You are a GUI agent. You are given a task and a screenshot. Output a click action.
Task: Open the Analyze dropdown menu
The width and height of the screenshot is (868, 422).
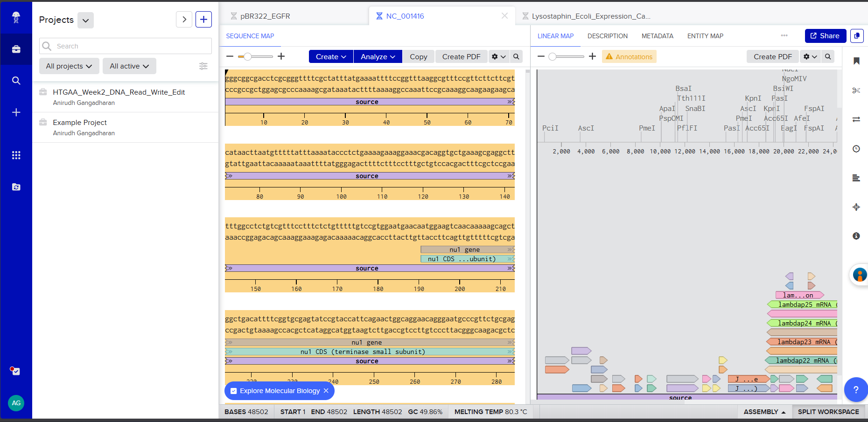pos(378,56)
